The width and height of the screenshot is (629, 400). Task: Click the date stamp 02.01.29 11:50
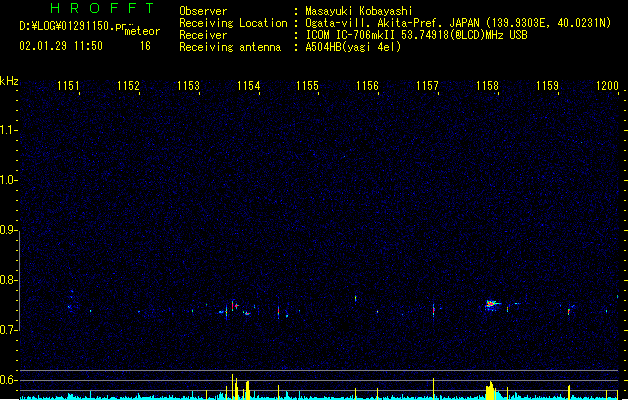[x=61, y=46]
